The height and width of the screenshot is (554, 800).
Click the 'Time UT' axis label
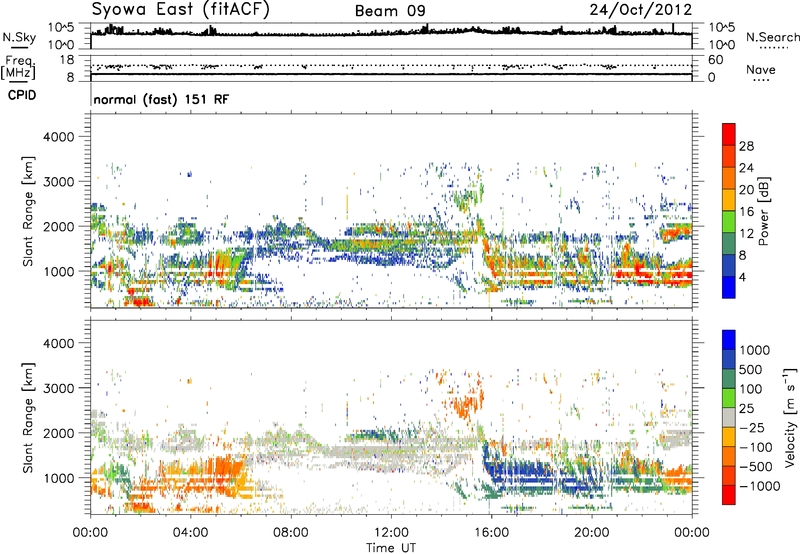pyautogui.click(x=391, y=547)
